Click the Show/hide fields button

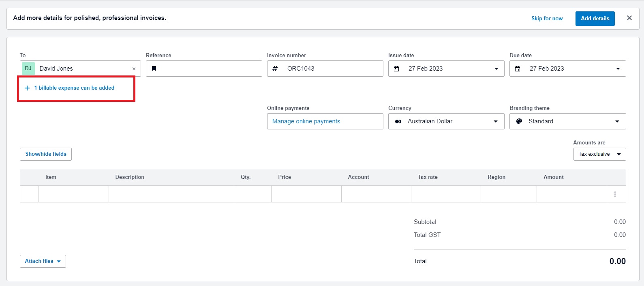(x=46, y=154)
